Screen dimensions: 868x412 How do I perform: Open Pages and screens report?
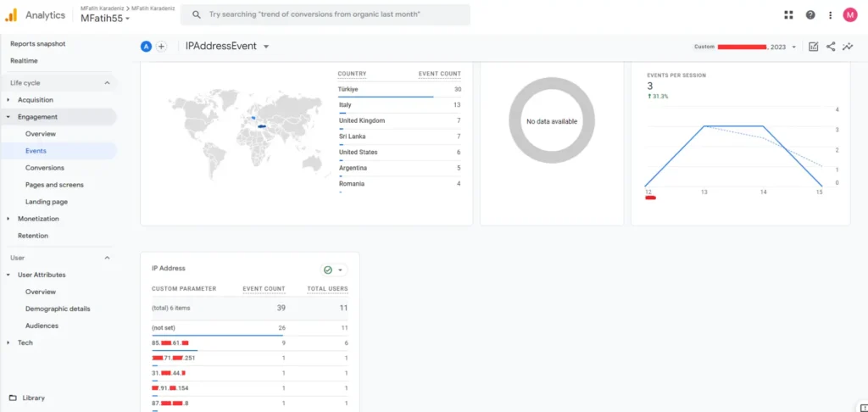(53, 185)
